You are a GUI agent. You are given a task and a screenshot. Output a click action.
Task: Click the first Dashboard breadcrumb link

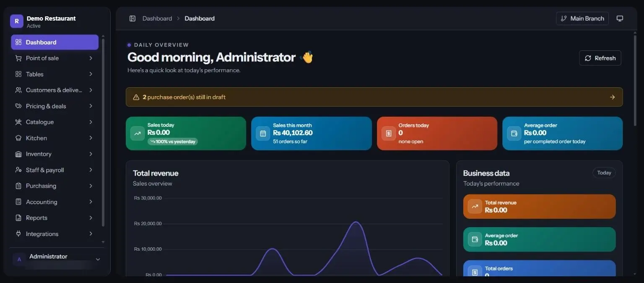coord(157,18)
